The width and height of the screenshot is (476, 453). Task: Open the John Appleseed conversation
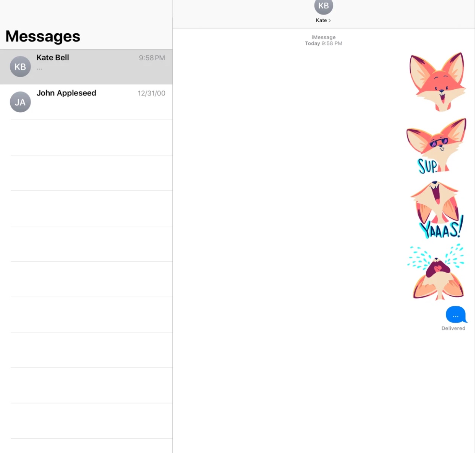(x=86, y=102)
